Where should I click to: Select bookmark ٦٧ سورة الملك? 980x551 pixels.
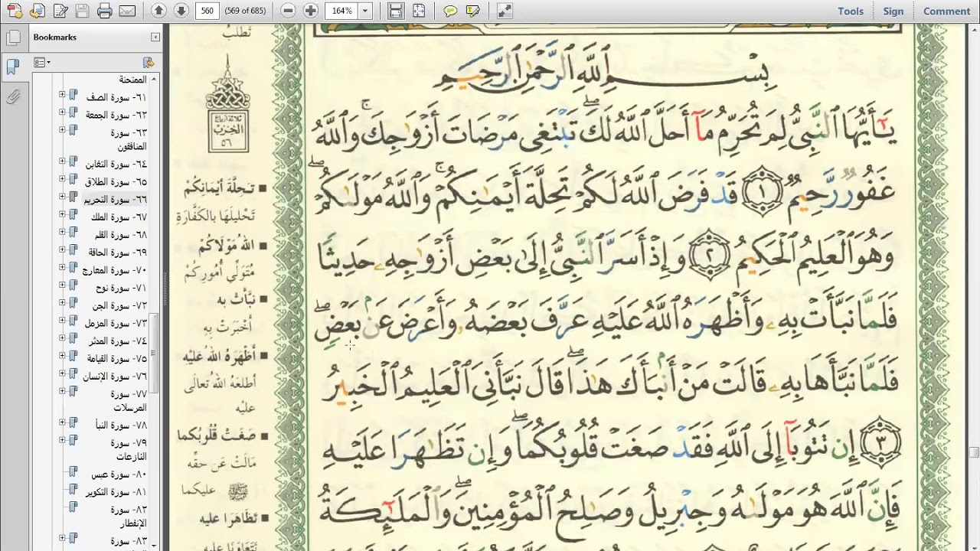(x=119, y=217)
